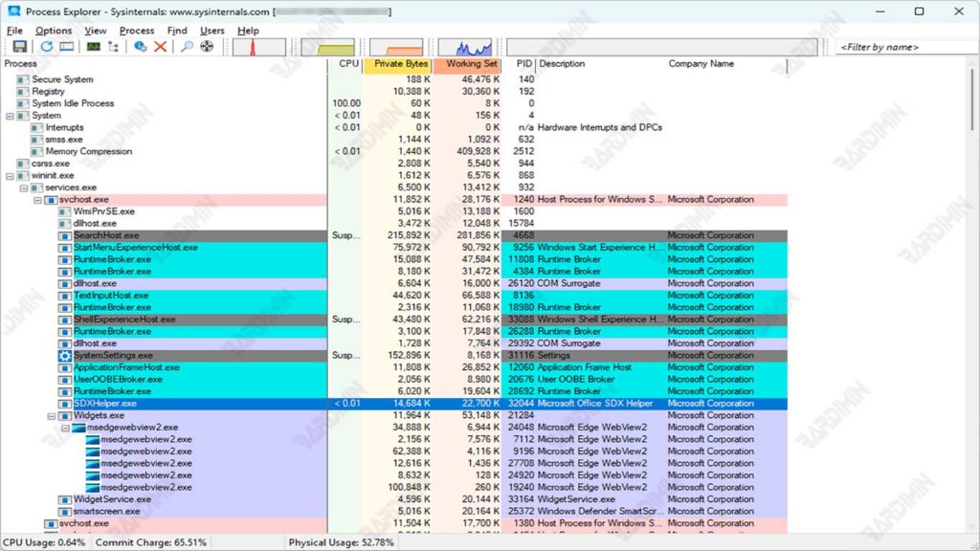980x551 pixels.
Task: Select the dllhost.exe row with PID 26120
Action: coord(393,283)
